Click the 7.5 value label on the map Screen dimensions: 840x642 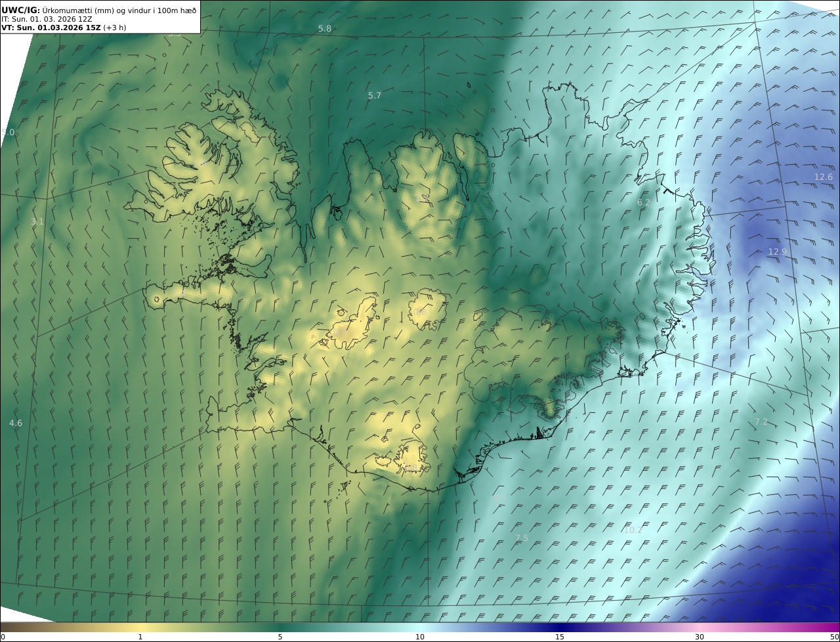click(x=521, y=538)
